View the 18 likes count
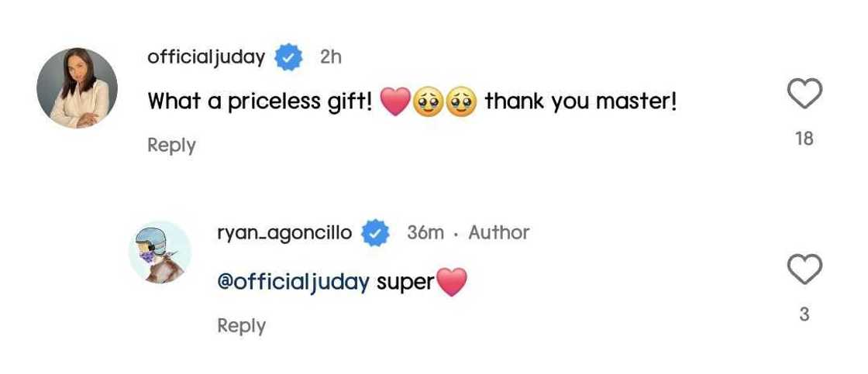The height and width of the screenshot is (374, 868). (804, 139)
